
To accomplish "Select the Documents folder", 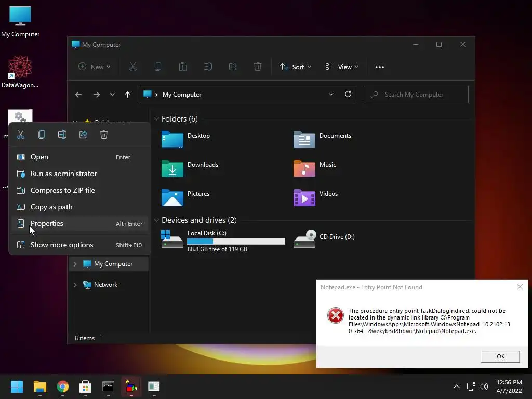I will click(x=322, y=139).
